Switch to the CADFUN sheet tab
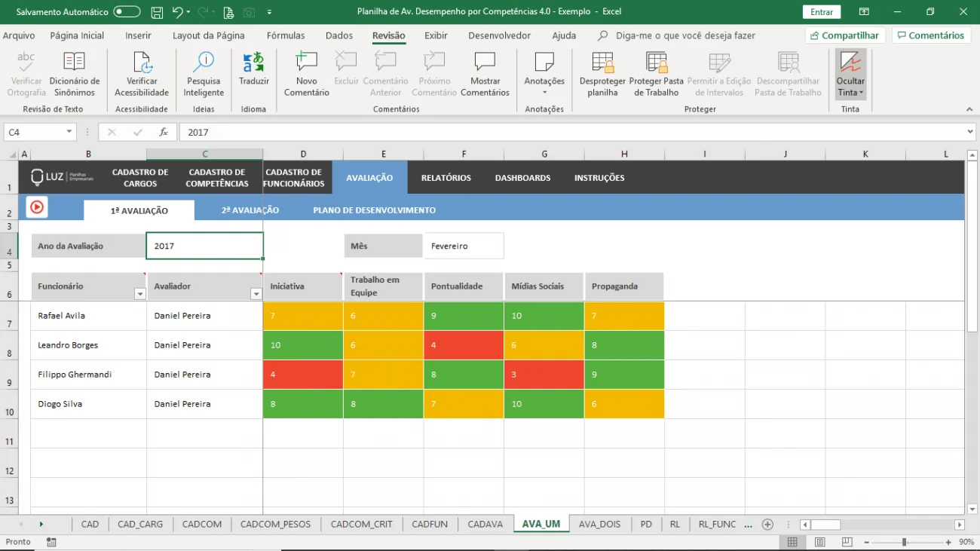The width and height of the screenshot is (980, 551). point(430,524)
